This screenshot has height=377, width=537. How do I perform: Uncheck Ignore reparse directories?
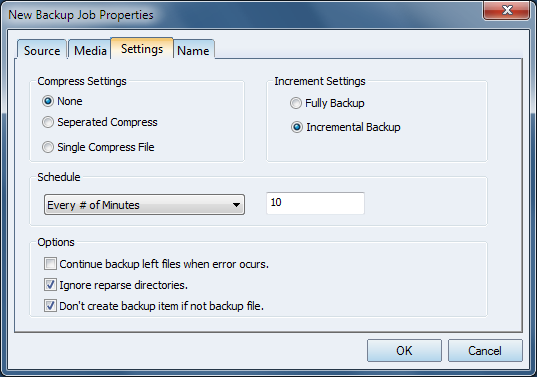pyautogui.click(x=50, y=285)
